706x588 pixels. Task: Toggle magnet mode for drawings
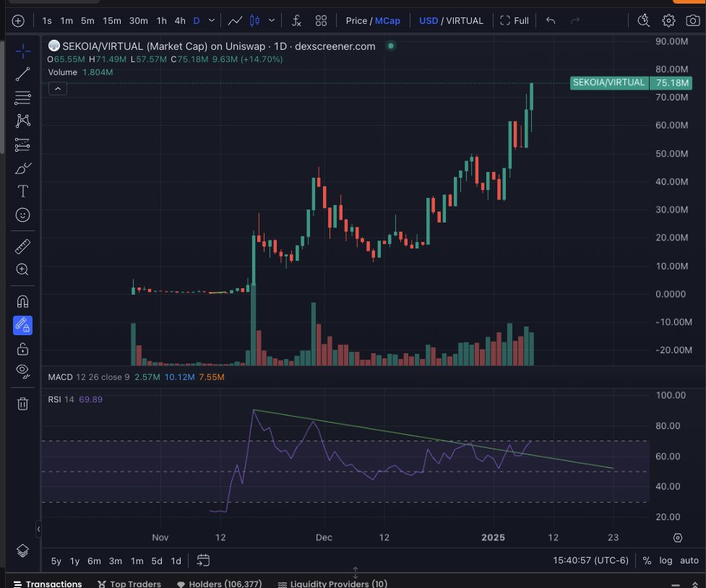pos(22,301)
